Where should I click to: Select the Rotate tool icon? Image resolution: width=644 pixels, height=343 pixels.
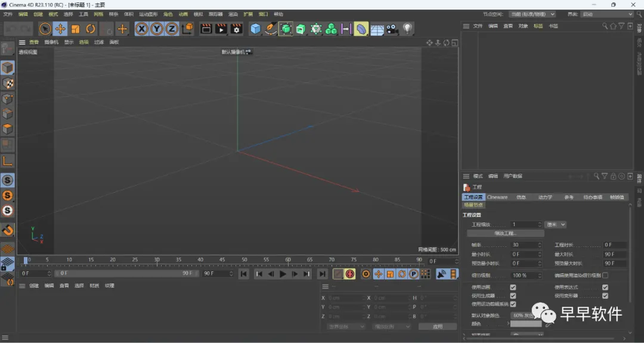[x=91, y=29]
